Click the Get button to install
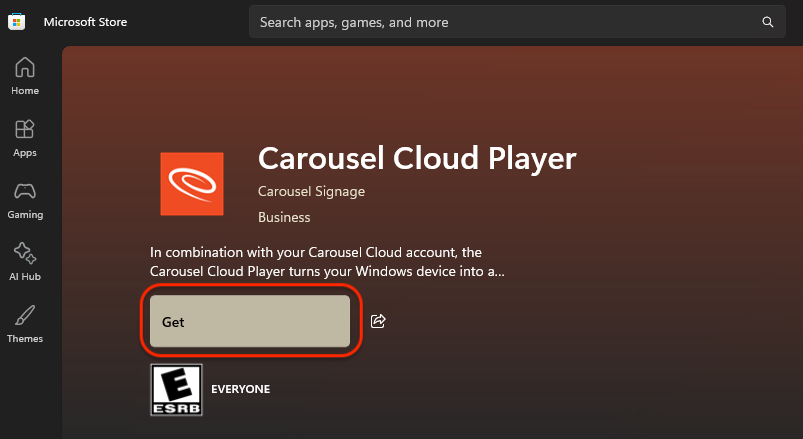The height and width of the screenshot is (439, 803). pos(250,321)
